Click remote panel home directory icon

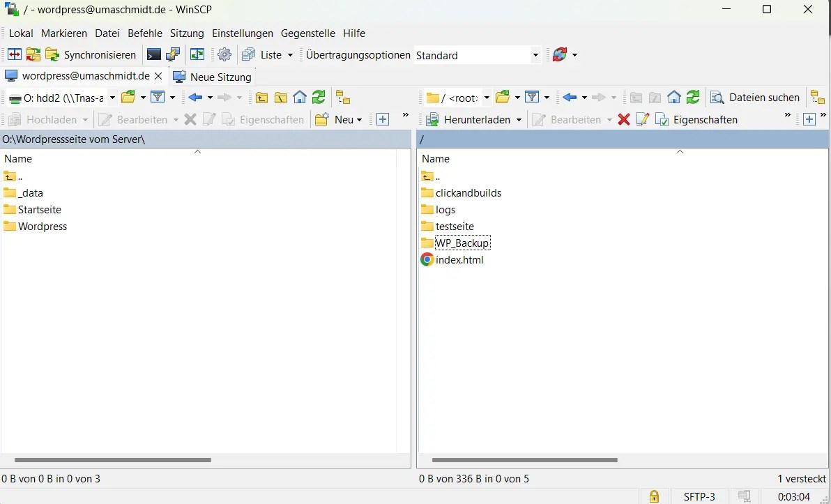tap(674, 98)
